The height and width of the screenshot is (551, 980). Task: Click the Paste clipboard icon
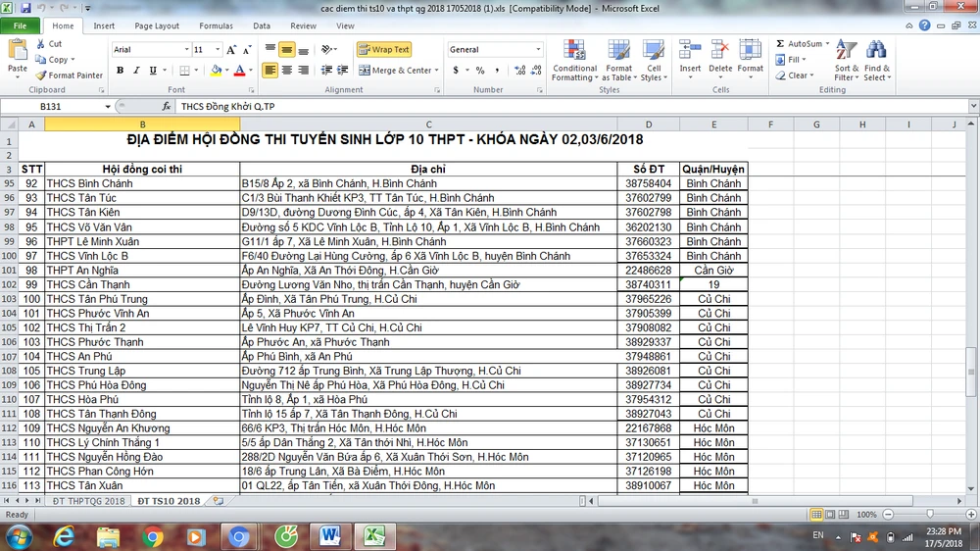(x=18, y=57)
